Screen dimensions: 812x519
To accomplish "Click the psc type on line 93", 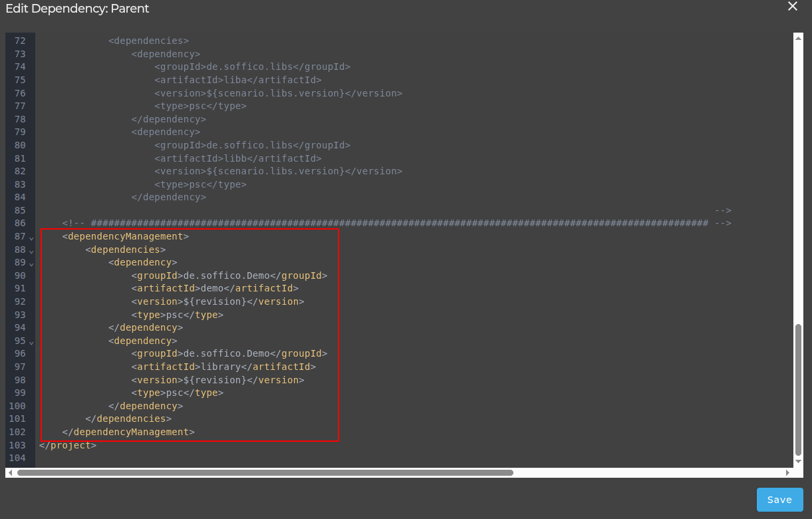I will tap(174, 315).
